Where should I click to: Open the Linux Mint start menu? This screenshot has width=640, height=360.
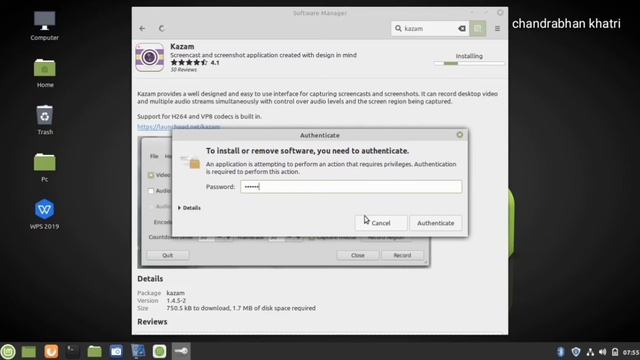pos(8,351)
